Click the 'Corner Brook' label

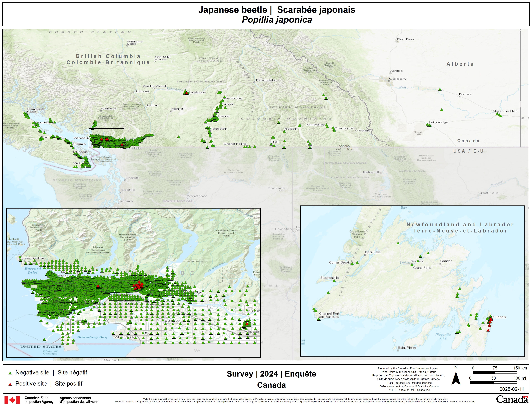click(x=339, y=263)
